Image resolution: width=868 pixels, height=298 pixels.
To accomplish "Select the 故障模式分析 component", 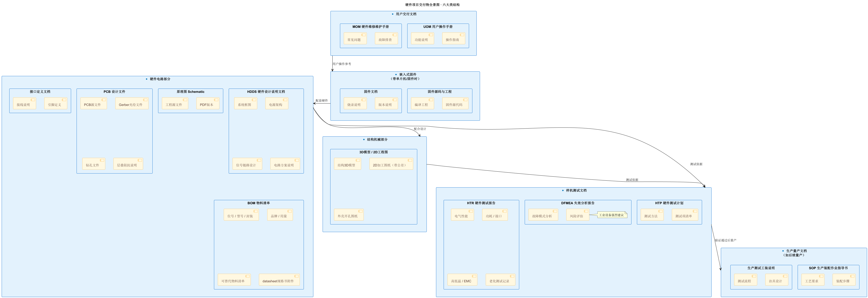I will point(543,215).
